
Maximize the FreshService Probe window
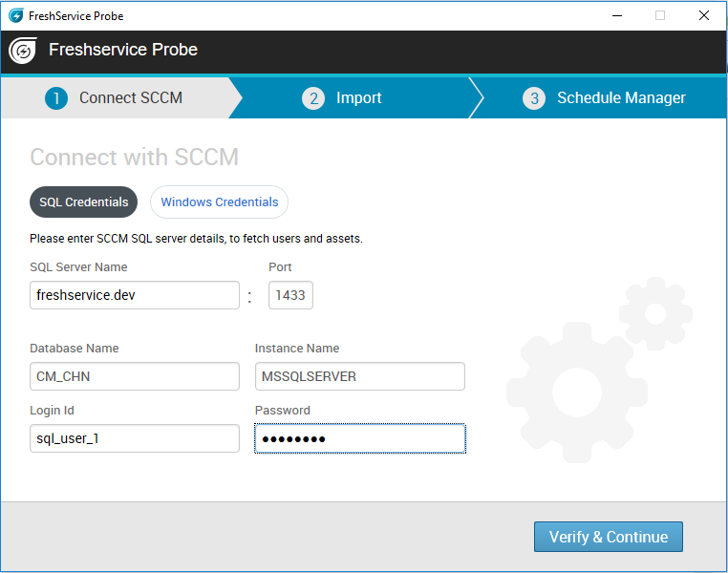[660, 16]
